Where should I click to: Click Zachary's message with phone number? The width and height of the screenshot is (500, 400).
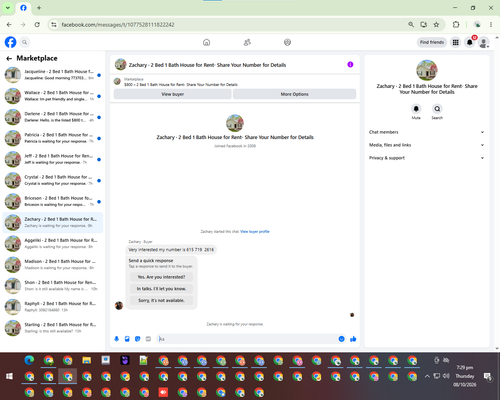[171, 250]
